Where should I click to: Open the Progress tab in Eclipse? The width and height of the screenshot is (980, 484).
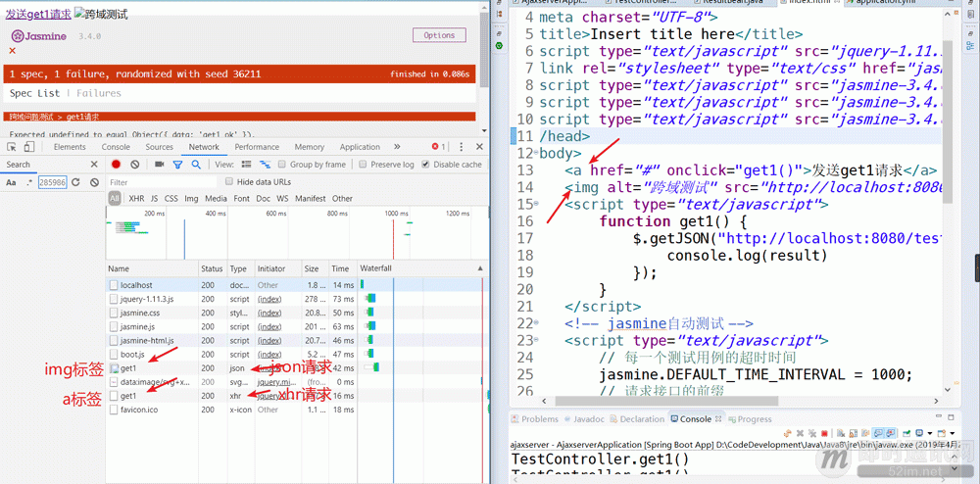point(749,419)
